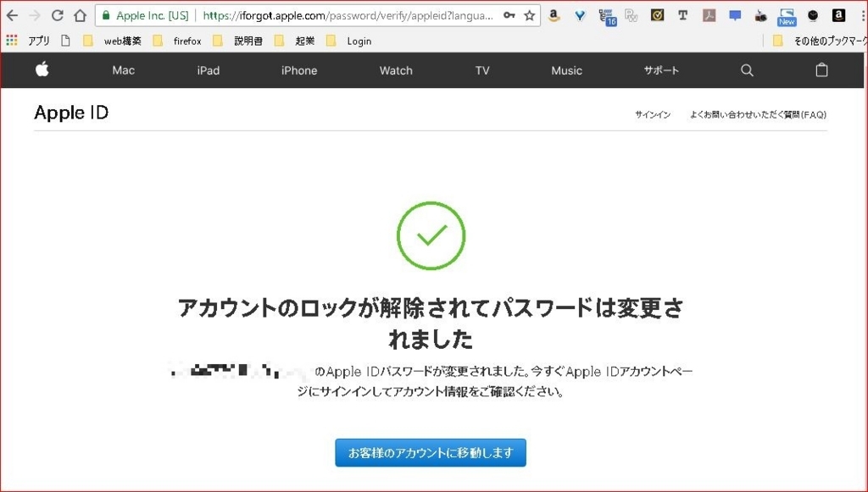This screenshot has height=492, width=868.
Task: Click the blue V-shaped extension icon
Action: pos(580,15)
